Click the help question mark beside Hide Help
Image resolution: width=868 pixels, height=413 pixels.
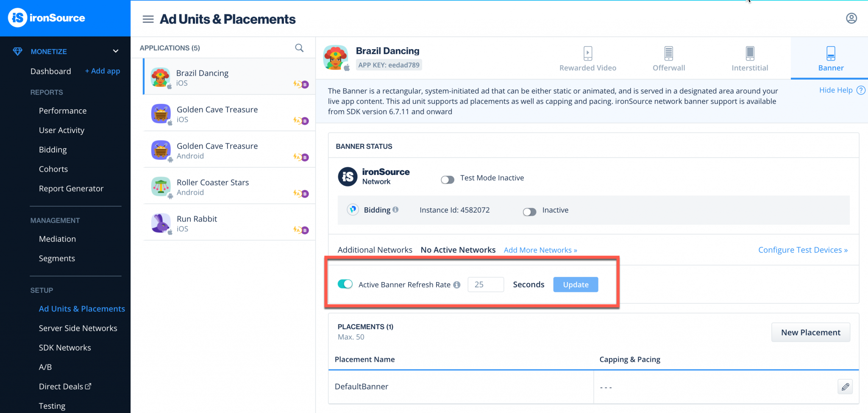point(861,90)
